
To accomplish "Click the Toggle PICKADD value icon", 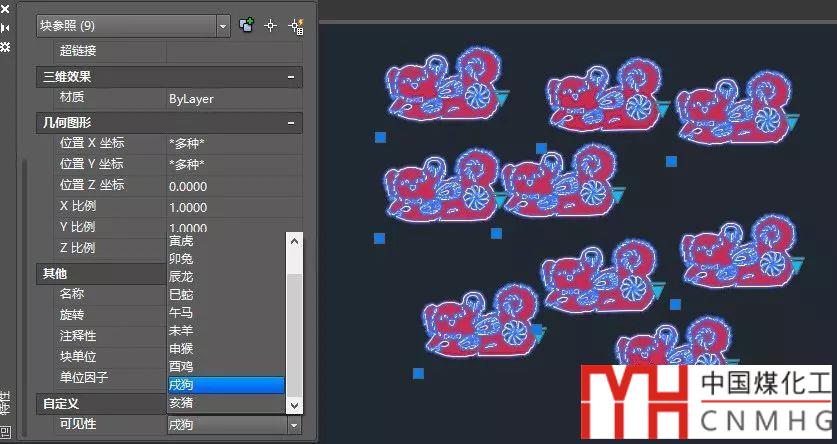I will [x=247, y=25].
